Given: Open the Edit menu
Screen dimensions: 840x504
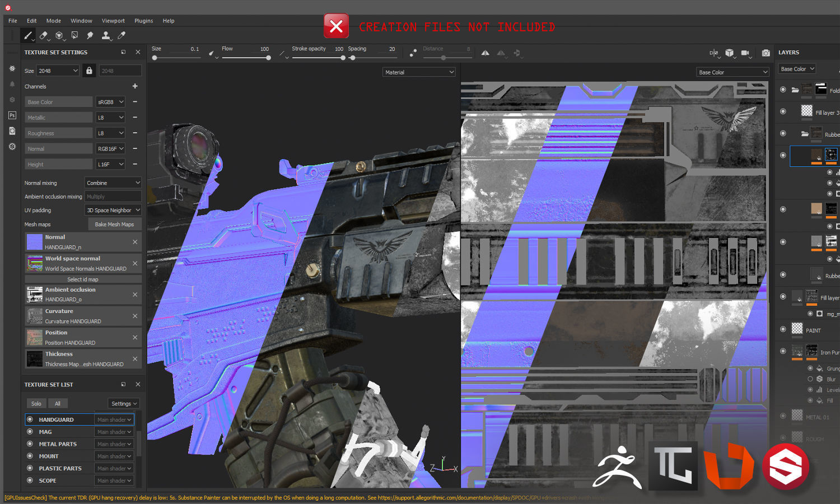Looking at the screenshot, I should click(x=32, y=21).
